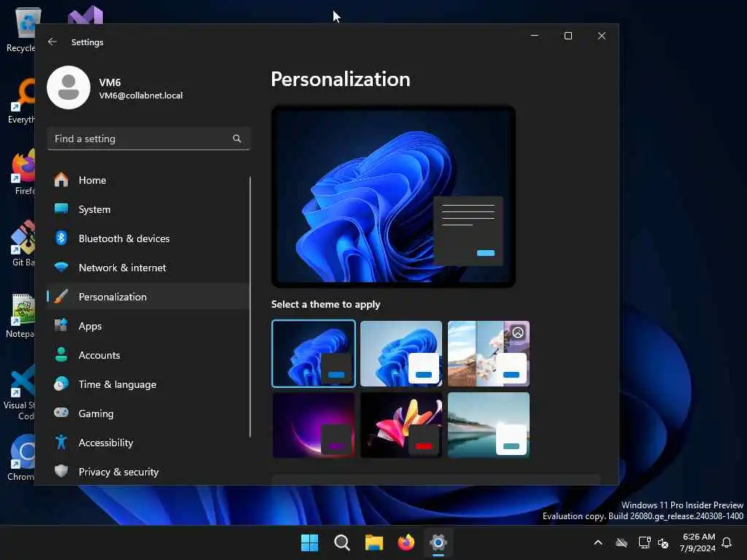The height and width of the screenshot is (560, 747).
Task: Apply the spotlight landscape and blossoms theme
Action: (489, 354)
